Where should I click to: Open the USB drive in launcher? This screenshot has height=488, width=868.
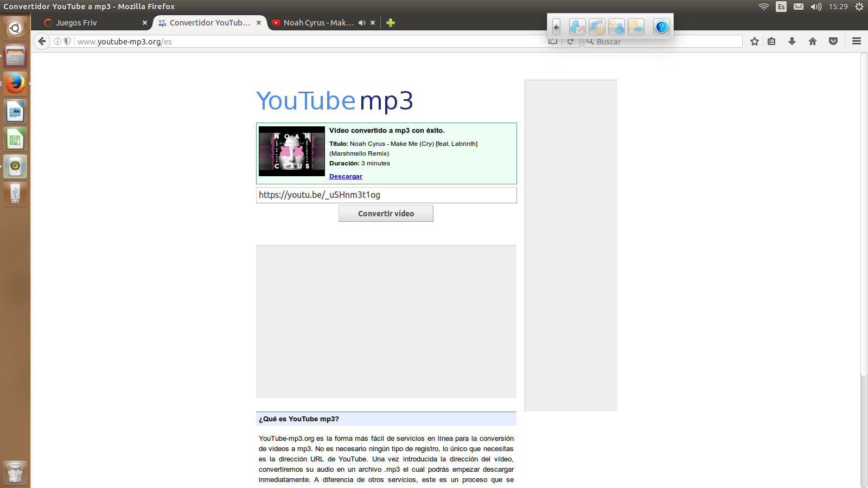click(x=15, y=194)
